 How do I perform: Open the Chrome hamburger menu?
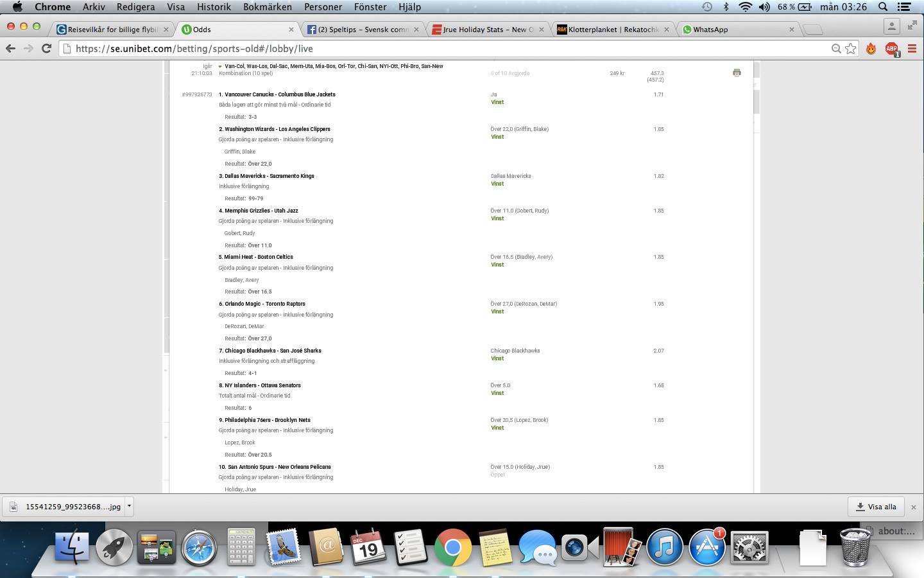(x=912, y=48)
